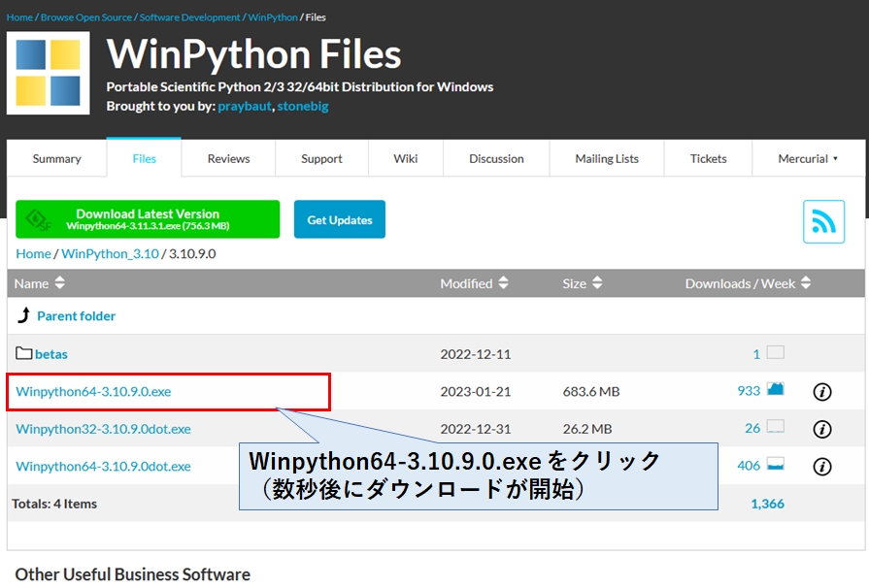The height and width of the screenshot is (588, 869).
Task: Sort file list by Name
Action: (40, 283)
